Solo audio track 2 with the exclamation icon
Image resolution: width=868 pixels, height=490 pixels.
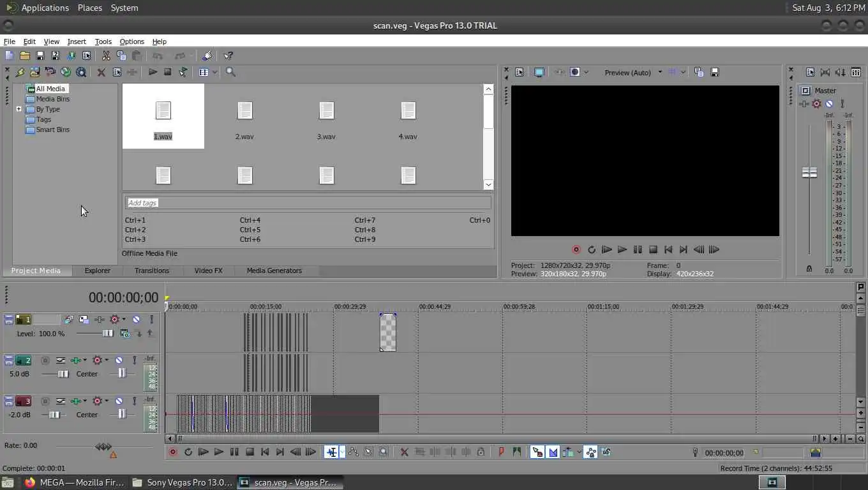coord(135,360)
